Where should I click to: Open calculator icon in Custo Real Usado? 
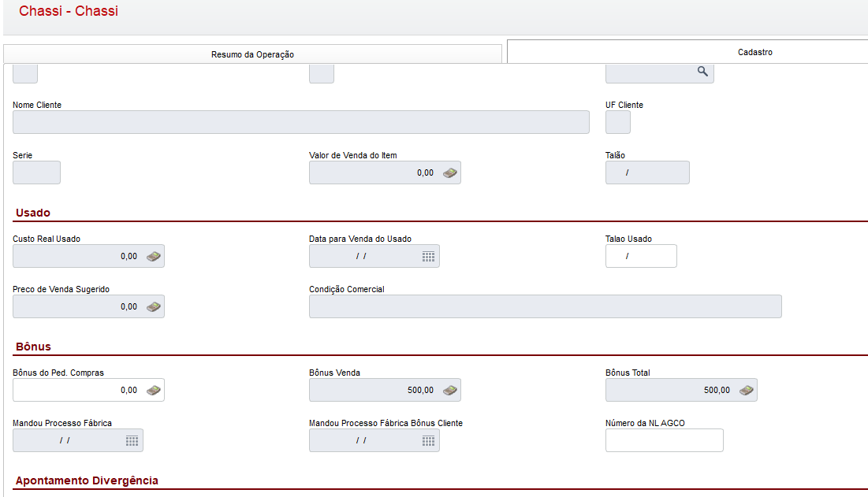[154, 257]
